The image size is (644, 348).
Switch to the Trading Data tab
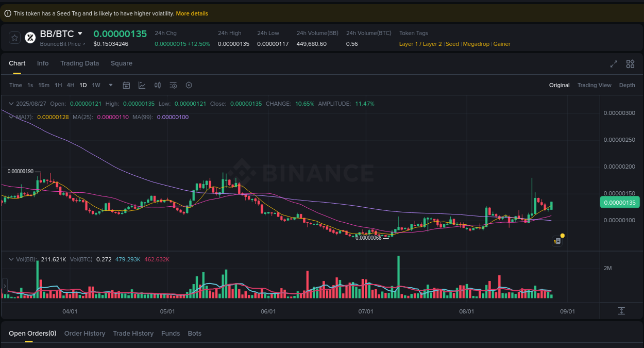point(79,63)
